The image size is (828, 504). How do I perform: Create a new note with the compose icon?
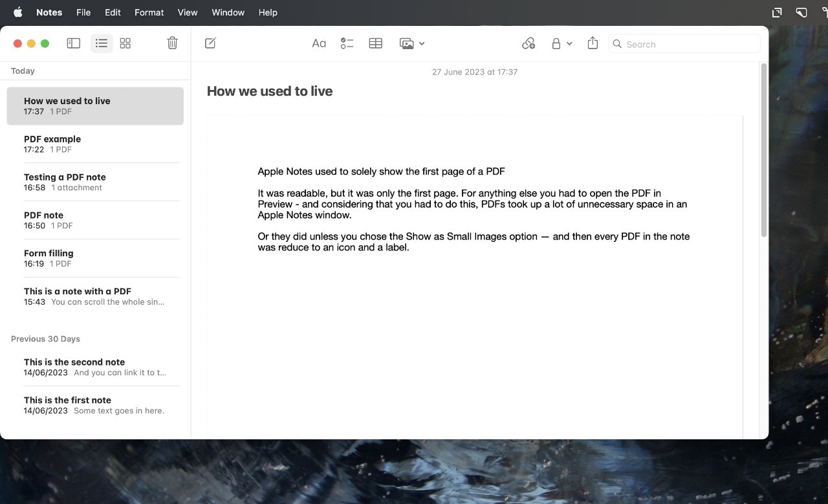pyautogui.click(x=210, y=43)
